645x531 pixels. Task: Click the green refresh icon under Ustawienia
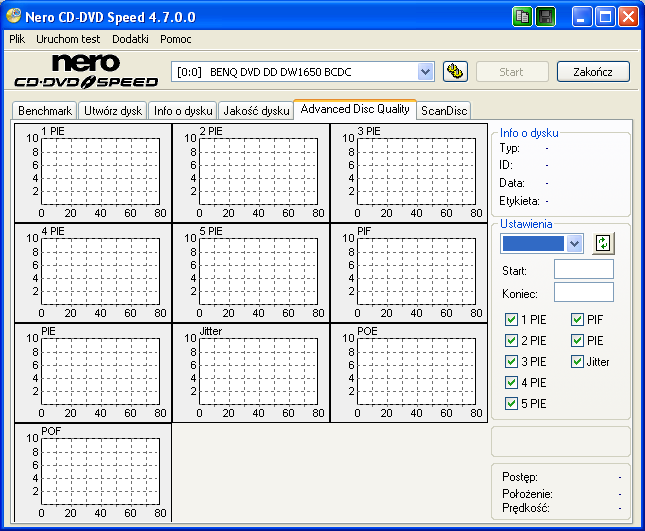pos(603,243)
